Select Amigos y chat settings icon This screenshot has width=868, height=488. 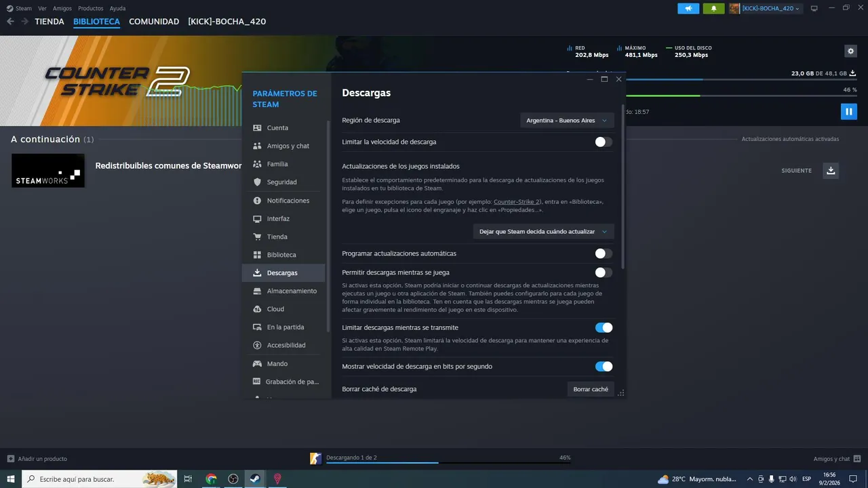[257, 146]
